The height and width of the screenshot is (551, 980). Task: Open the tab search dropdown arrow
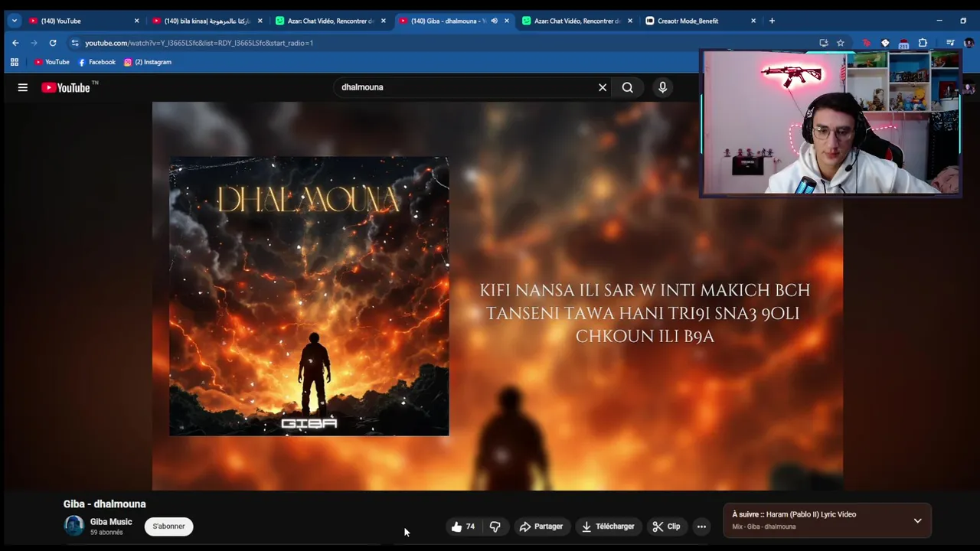[14, 21]
